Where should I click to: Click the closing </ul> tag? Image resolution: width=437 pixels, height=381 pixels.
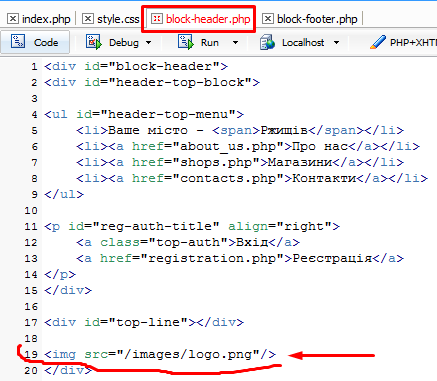[64, 194]
